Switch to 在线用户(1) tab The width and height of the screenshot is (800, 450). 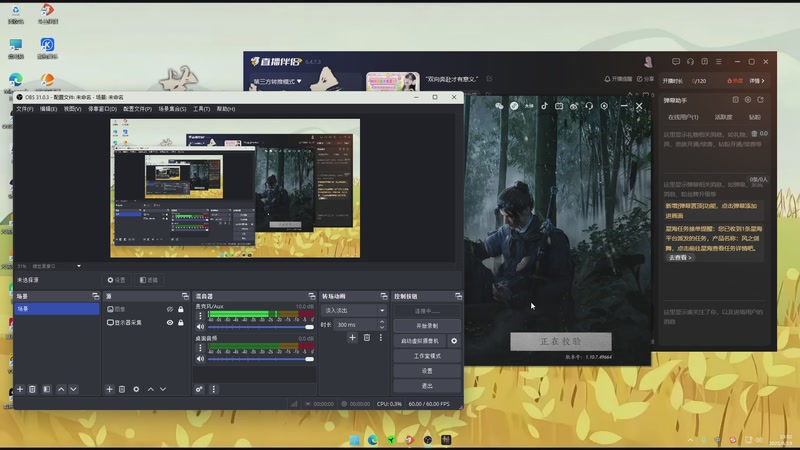pos(683,117)
